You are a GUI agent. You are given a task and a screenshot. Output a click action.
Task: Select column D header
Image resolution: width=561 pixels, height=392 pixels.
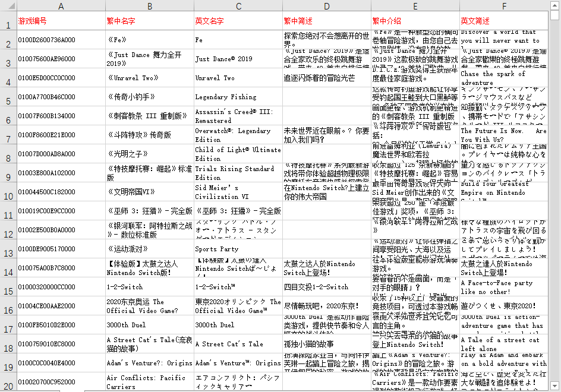point(327,6)
